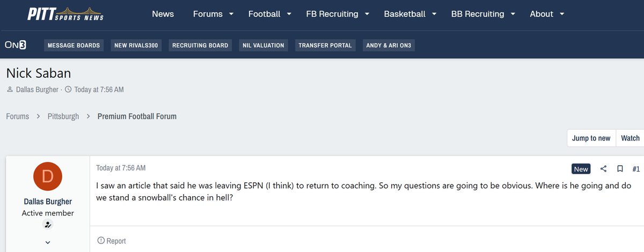Click the Pitt Sports News logo

click(x=65, y=14)
